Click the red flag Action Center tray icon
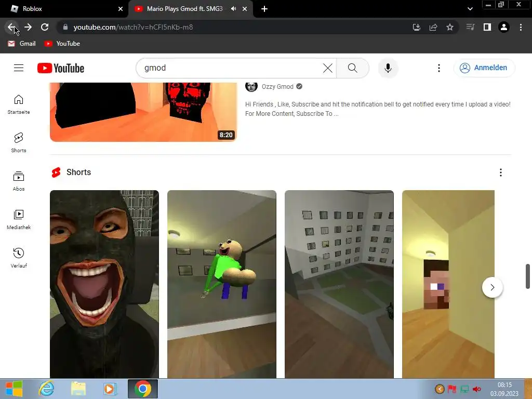The width and height of the screenshot is (532, 399). 452,389
